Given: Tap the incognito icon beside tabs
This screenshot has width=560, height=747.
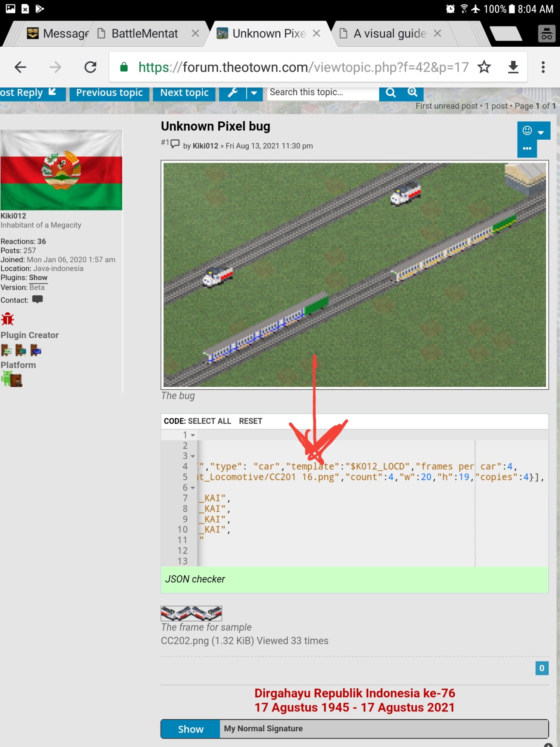Looking at the screenshot, I should coord(547,34).
